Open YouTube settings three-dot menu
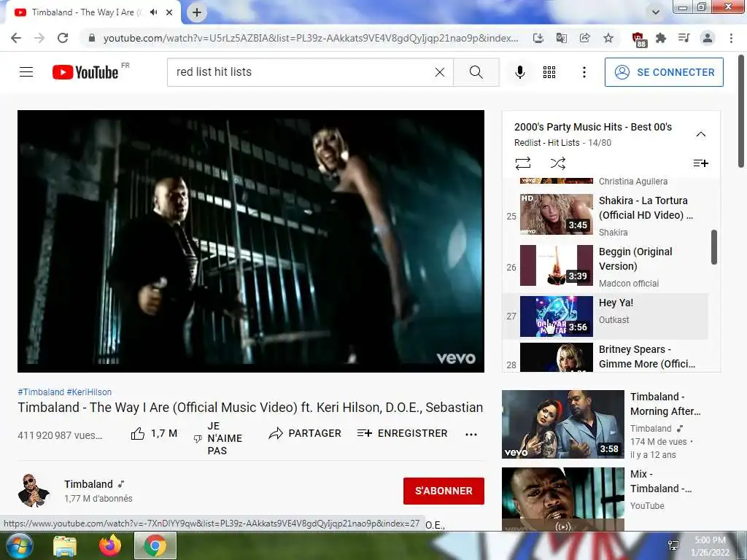747x560 pixels. (x=584, y=72)
